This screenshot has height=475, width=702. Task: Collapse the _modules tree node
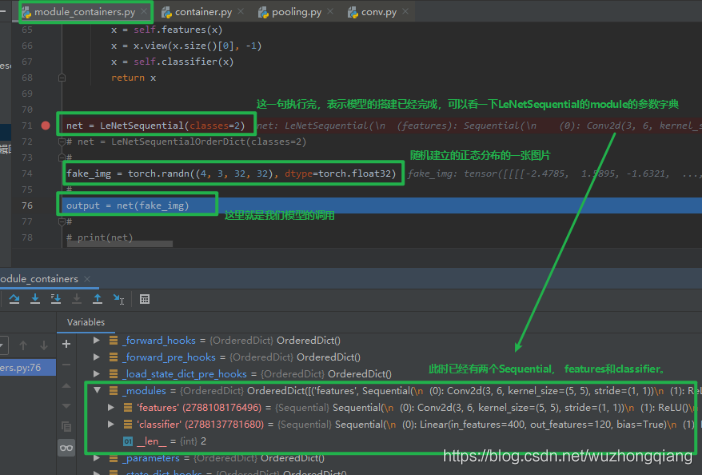click(x=97, y=390)
